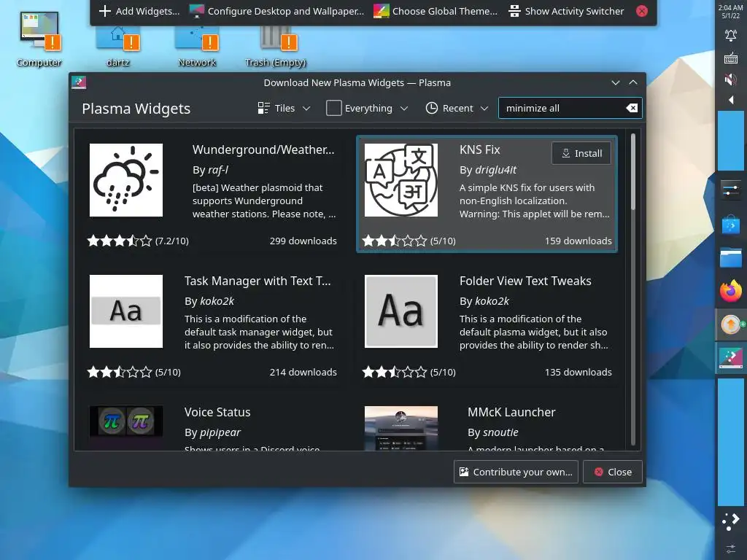Image resolution: width=747 pixels, height=560 pixels.
Task: Click the KNS Fix translation thumbnail
Action: (401, 180)
